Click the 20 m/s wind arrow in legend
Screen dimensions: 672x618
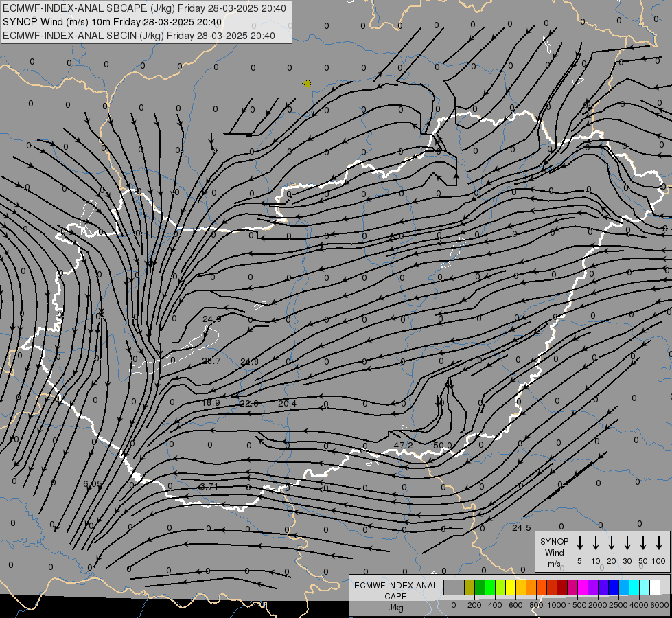pyautogui.click(x=611, y=543)
